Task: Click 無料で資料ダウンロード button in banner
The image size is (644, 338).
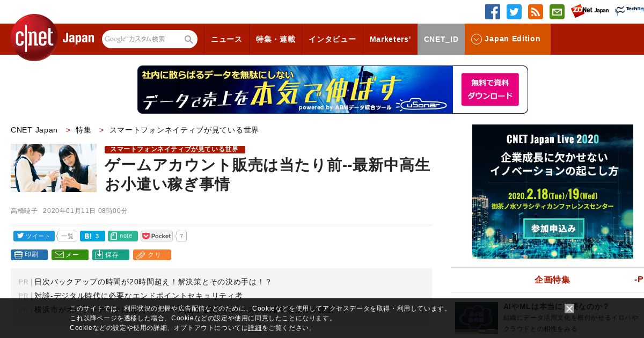Action: point(490,90)
